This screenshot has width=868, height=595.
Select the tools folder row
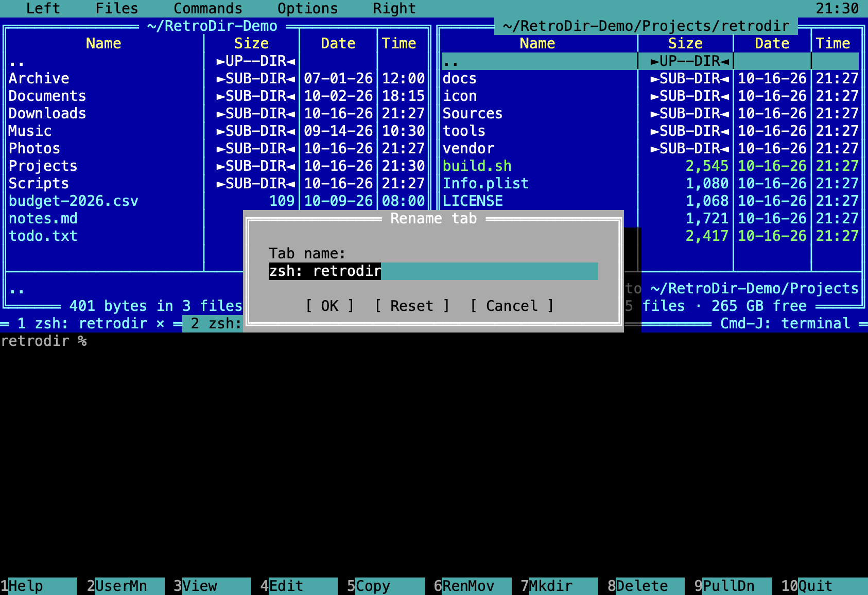(651, 131)
